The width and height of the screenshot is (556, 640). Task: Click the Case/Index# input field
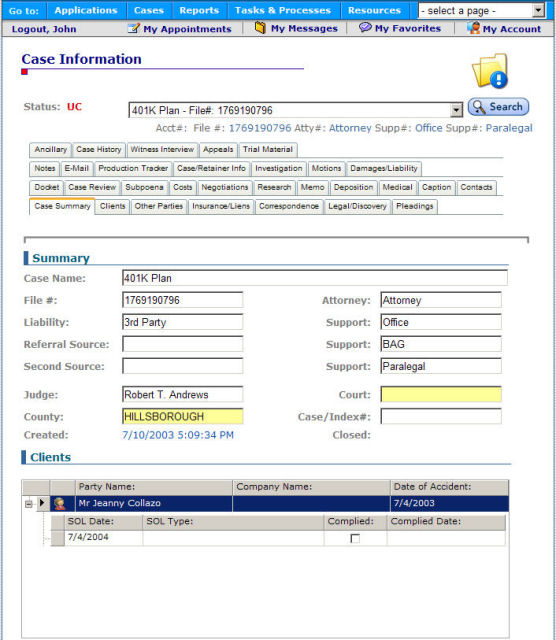click(x=441, y=417)
